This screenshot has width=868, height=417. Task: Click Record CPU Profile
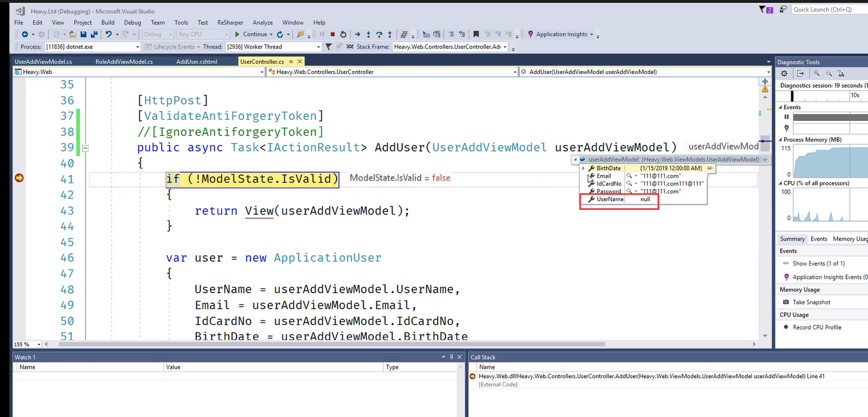(x=817, y=327)
